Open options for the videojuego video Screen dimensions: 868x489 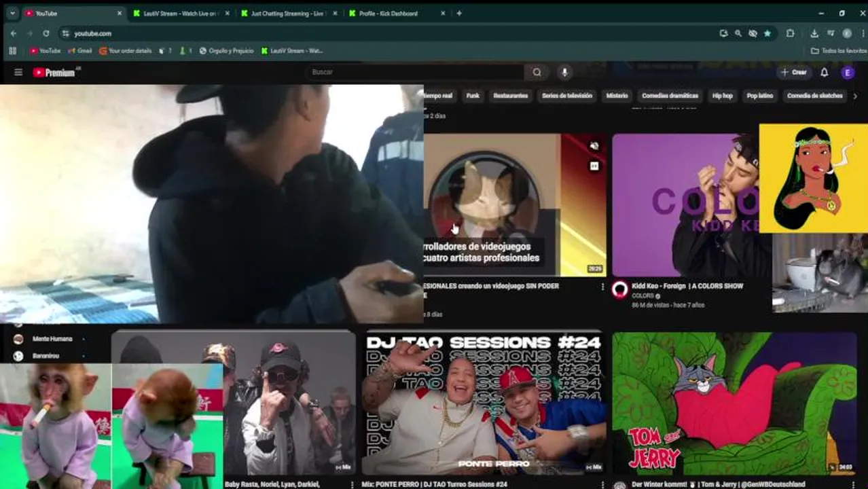pyautogui.click(x=602, y=287)
